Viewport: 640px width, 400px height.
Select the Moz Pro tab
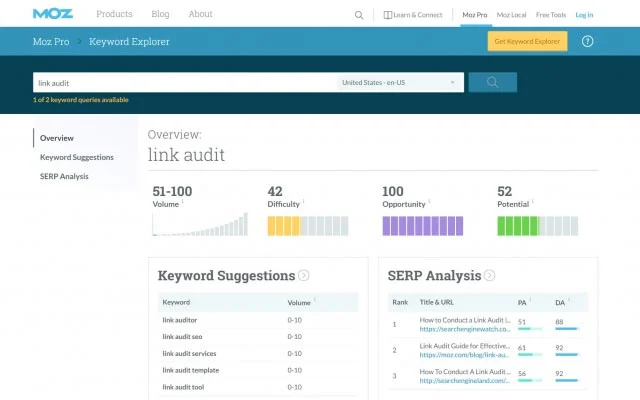tap(475, 15)
